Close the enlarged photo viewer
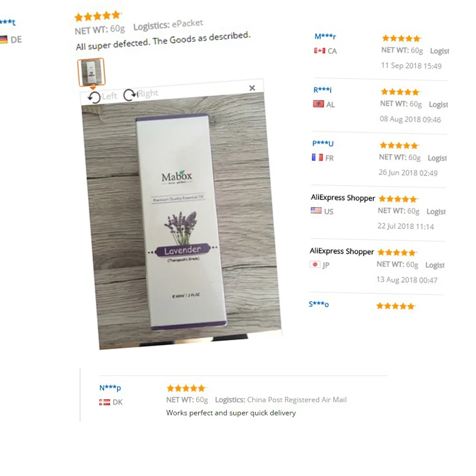Viewport: 476px width, 476px height. [252, 88]
